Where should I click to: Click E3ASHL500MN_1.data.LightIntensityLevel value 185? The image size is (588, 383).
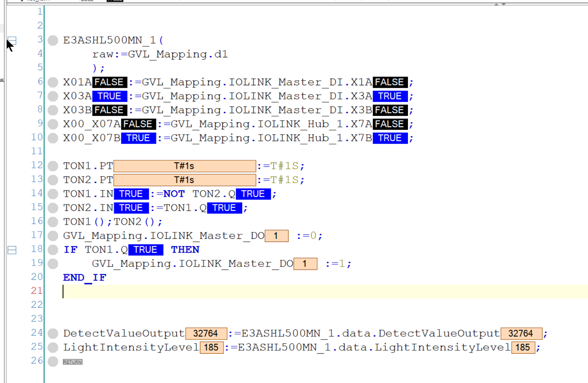pyautogui.click(x=523, y=348)
